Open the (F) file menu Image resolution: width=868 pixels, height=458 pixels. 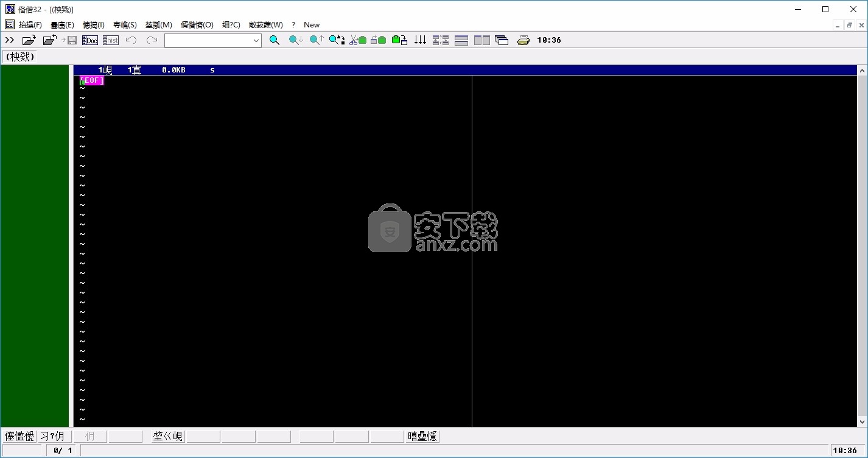pyautogui.click(x=30, y=25)
